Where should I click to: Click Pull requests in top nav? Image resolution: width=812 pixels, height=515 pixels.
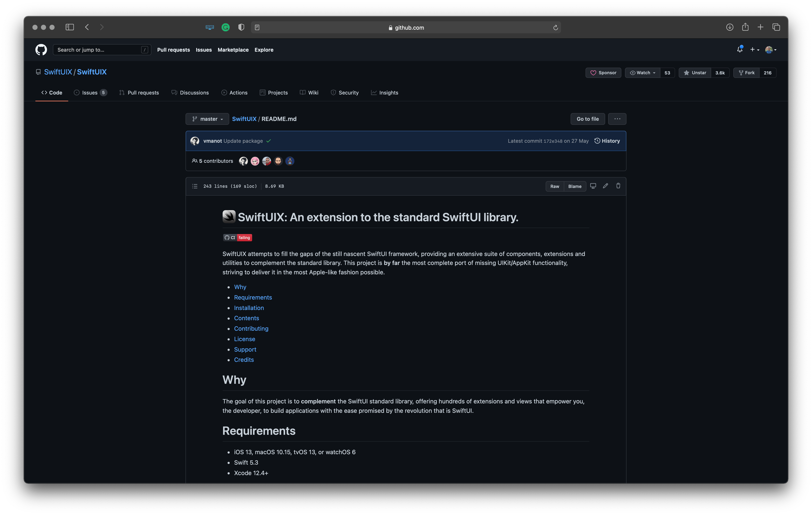click(x=173, y=50)
